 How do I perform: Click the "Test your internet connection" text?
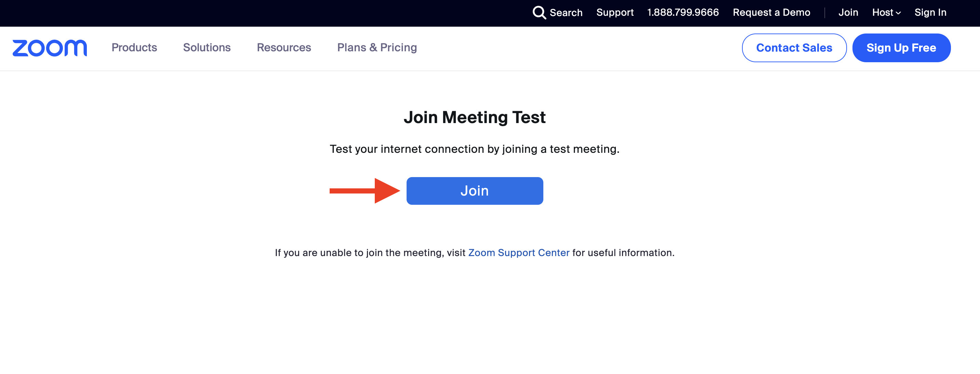click(474, 149)
